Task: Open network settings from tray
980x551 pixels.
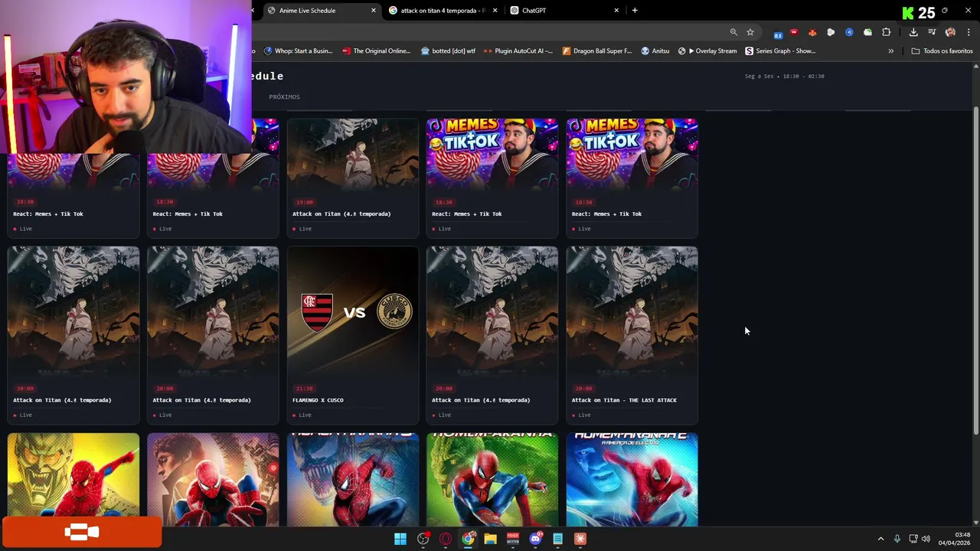Action: click(x=913, y=539)
